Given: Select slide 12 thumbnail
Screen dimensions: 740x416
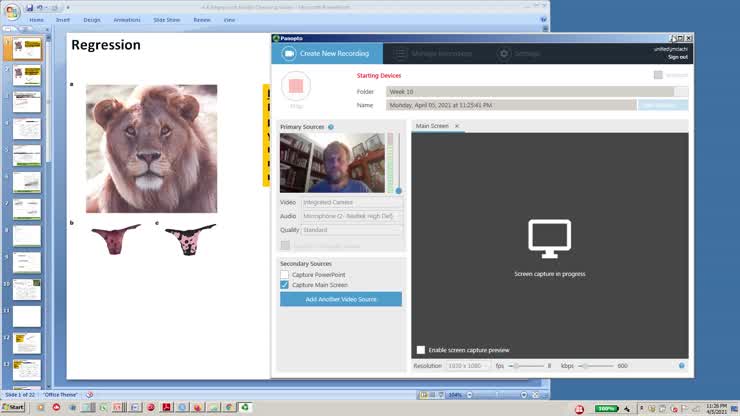Looking at the screenshot, I should [x=26, y=343].
